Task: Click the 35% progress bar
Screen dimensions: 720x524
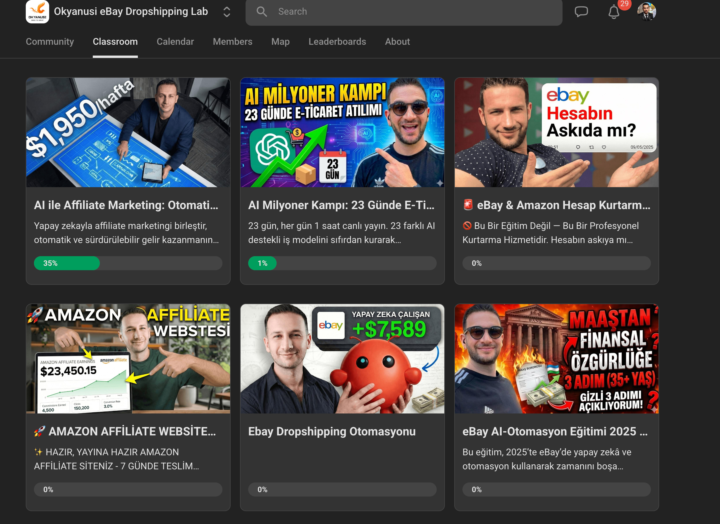Action: (128, 263)
